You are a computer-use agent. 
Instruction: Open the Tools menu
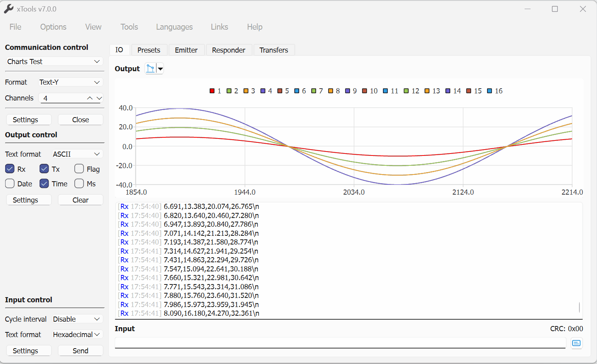[129, 27]
